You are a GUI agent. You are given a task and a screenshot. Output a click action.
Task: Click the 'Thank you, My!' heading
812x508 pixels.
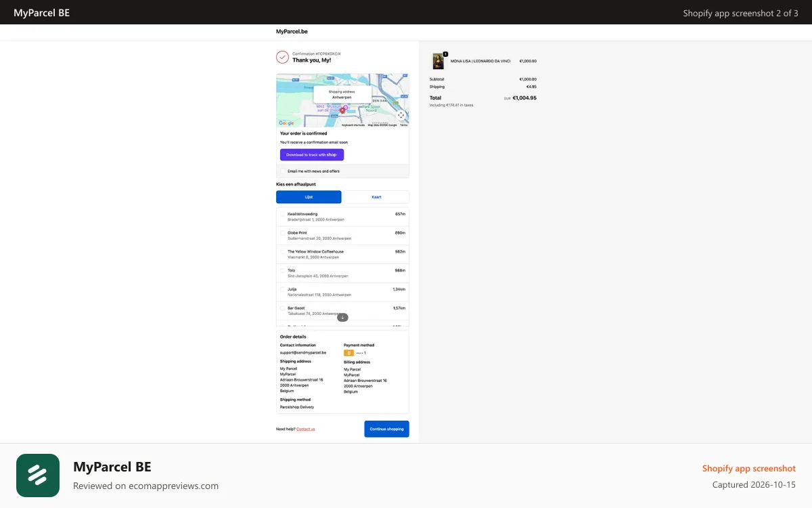(312, 60)
